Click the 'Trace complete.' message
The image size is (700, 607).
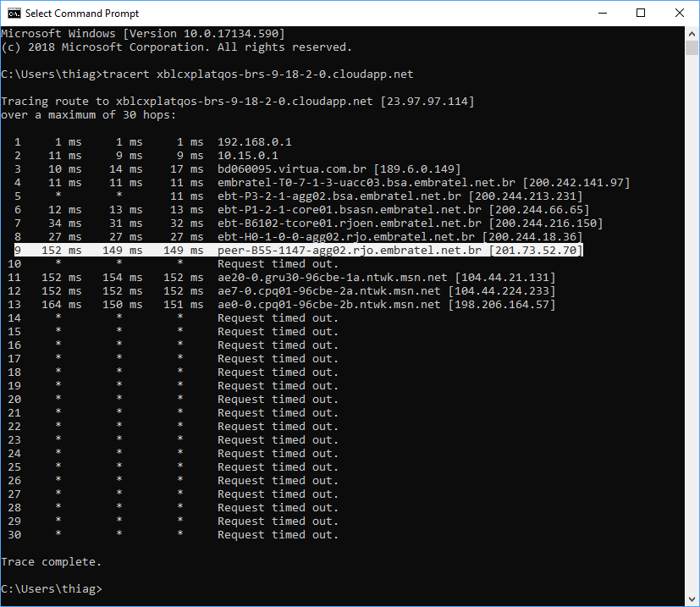[52, 562]
